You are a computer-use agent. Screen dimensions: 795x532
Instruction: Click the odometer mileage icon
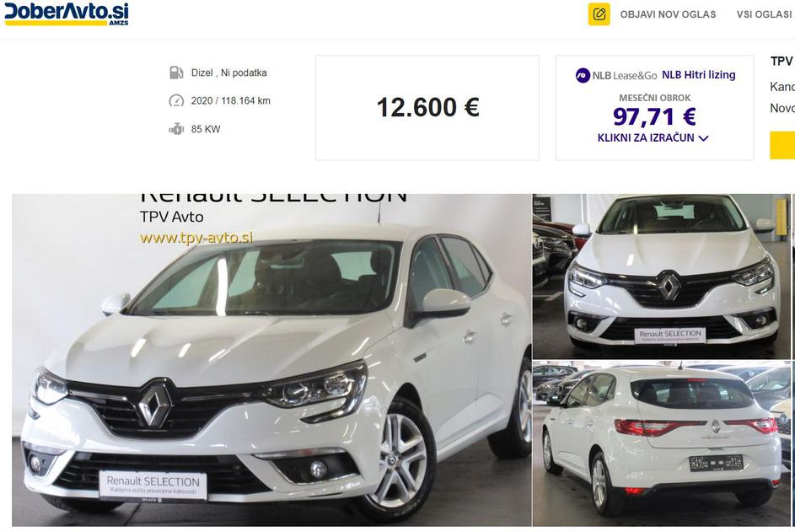click(176, 100)
